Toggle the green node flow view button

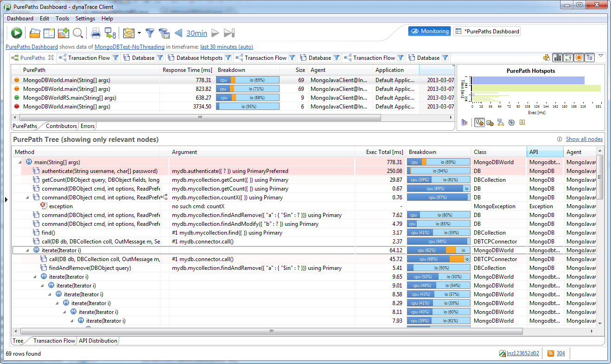(568, 58)
